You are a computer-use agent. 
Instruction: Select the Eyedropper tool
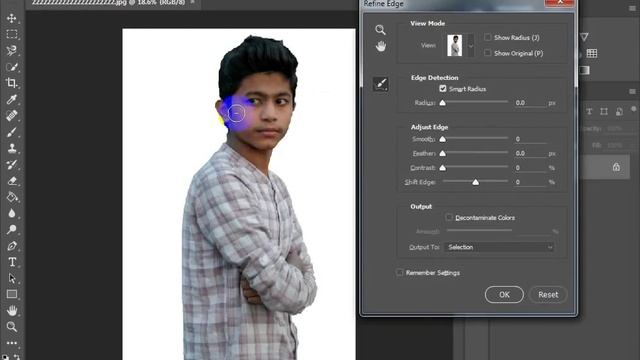pyautogui.click(x=11, y=99)
